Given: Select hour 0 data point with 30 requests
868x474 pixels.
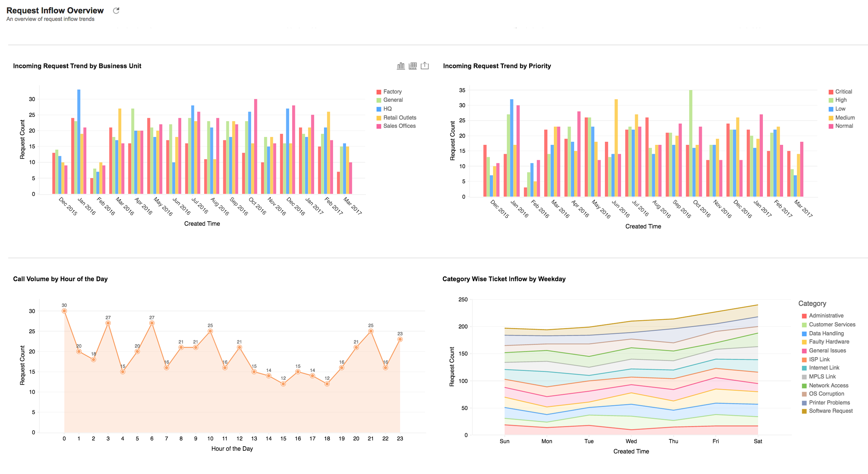Looking at the screenshot, I should (64, 311).
